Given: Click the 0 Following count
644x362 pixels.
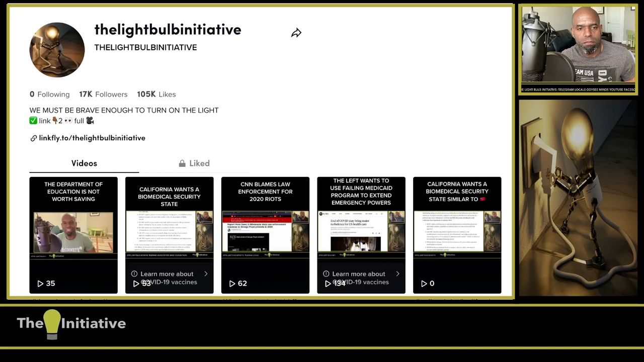Looking at the screenshot, I should (x=49, y=95).
